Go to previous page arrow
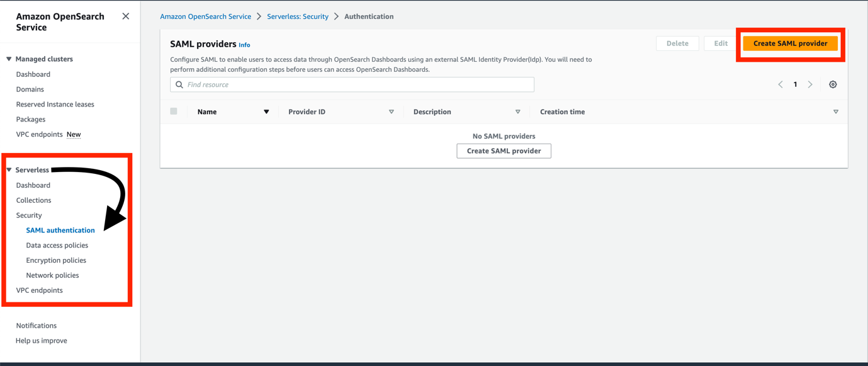868x366 pixels. click(x=781, y=85)
